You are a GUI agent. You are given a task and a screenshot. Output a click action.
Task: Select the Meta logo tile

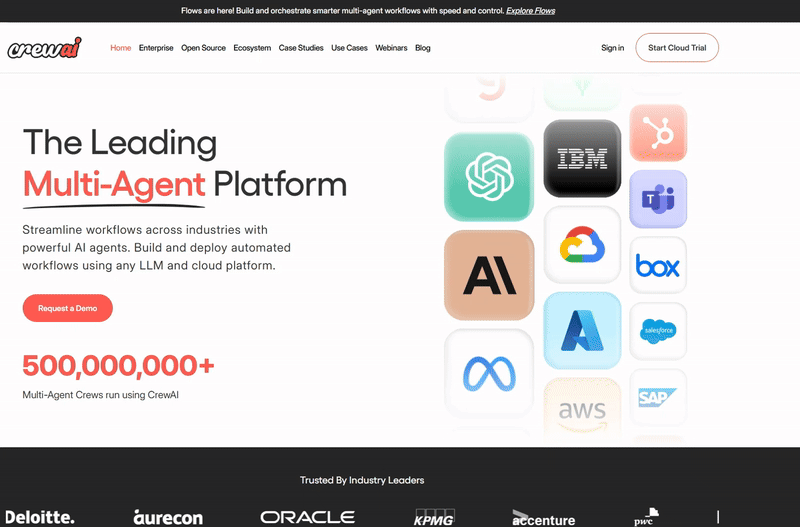489,372
